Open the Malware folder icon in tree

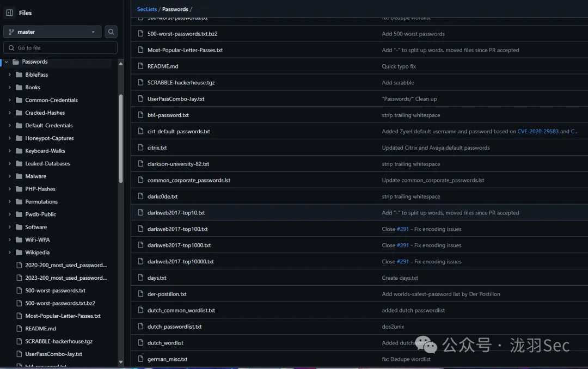pyautogui.click(x=19, y=176)
